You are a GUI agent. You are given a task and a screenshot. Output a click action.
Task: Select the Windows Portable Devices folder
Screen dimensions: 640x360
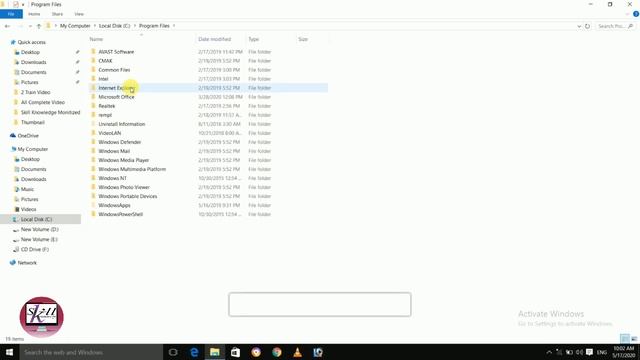pos(127,196)
